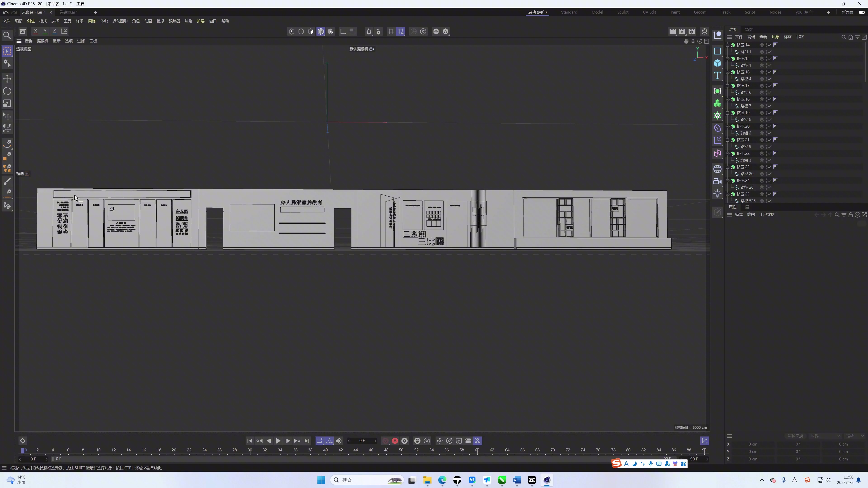This screenshot has height=488, width=868.
Task: Switch to the 场次 tab
Action: 749,29
